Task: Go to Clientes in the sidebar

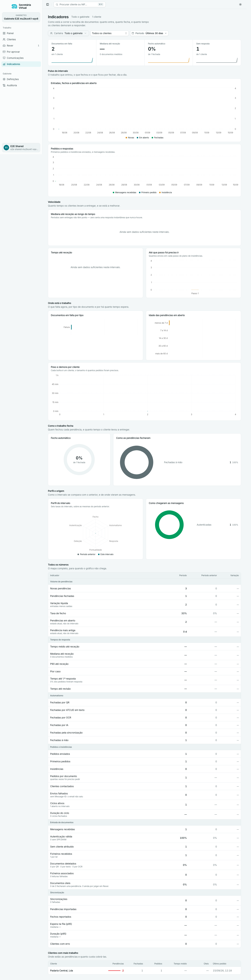Action: 21,39
